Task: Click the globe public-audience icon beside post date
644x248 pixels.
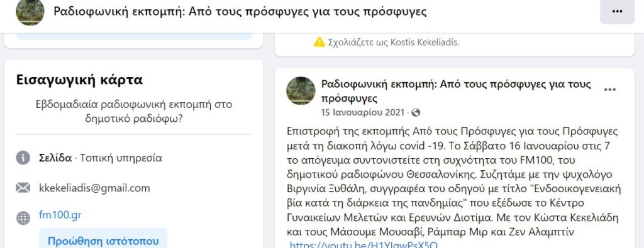Action: pyautogui.click(x=416, y=113)
